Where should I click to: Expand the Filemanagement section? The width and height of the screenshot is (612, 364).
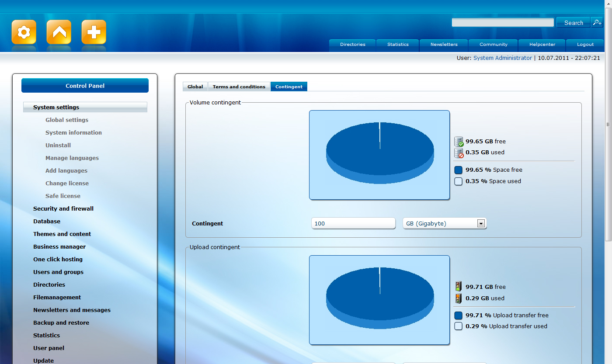tap(57, 297)
